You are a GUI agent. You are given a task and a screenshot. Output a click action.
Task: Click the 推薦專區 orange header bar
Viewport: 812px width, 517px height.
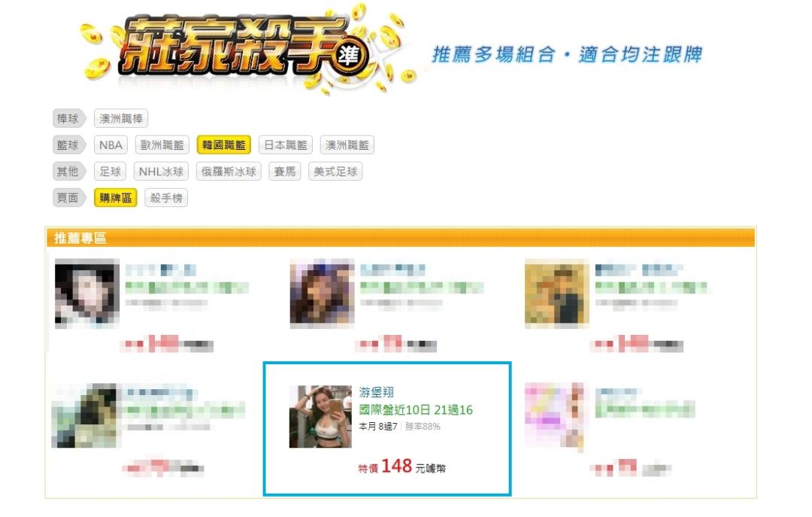(400, 238)
